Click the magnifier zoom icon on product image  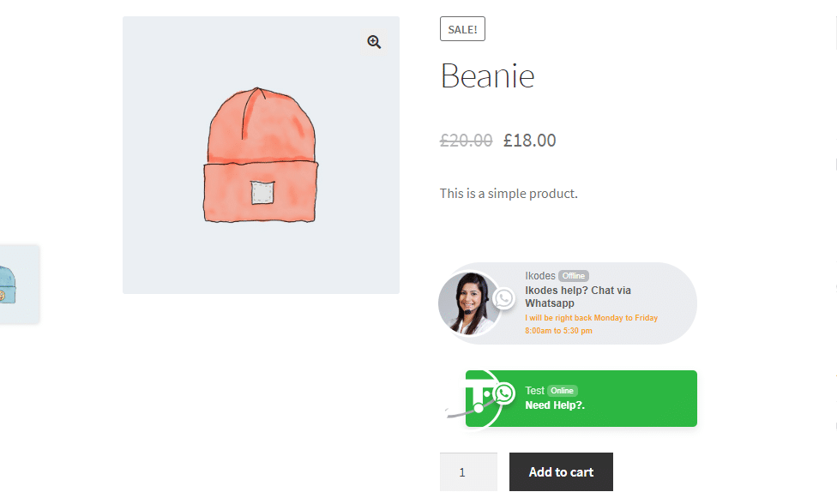(x=374, y=42)
